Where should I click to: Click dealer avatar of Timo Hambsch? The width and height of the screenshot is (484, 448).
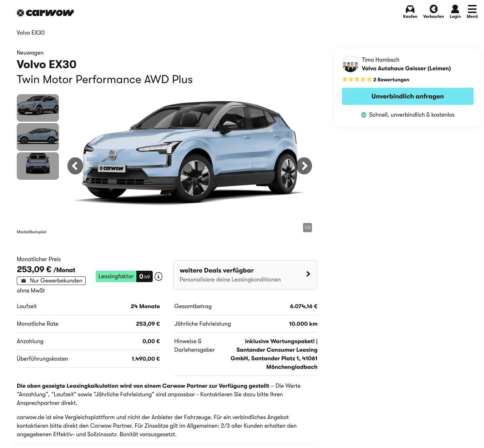coord(351,64)
